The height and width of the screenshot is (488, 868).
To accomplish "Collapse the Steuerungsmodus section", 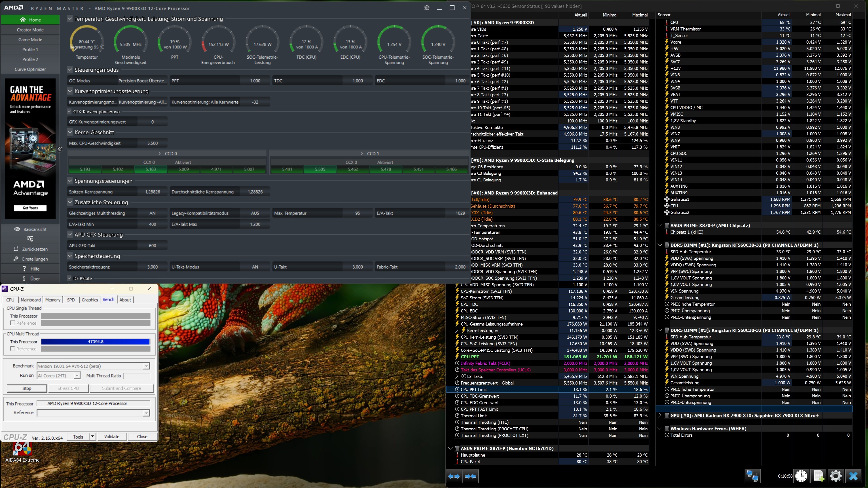I will (70, 70).
